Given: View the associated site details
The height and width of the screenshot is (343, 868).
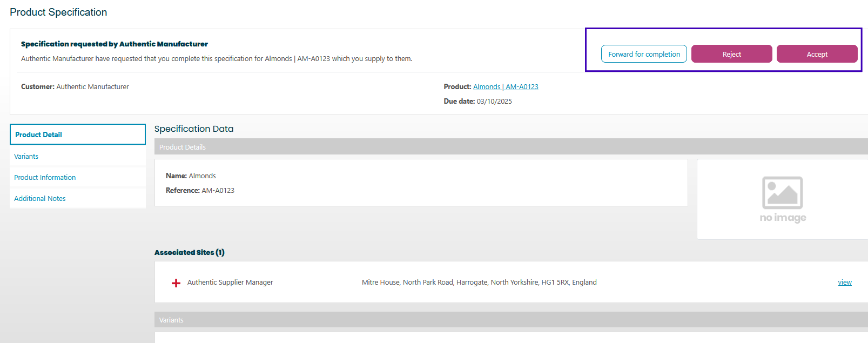Looking at the screenshot, I should [844, 283].
